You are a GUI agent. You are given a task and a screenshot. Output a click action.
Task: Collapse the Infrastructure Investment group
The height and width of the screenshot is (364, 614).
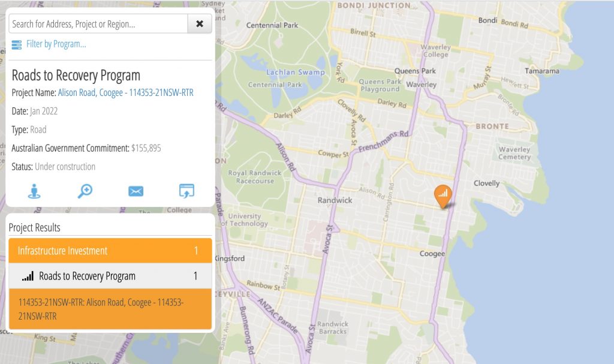110,251
